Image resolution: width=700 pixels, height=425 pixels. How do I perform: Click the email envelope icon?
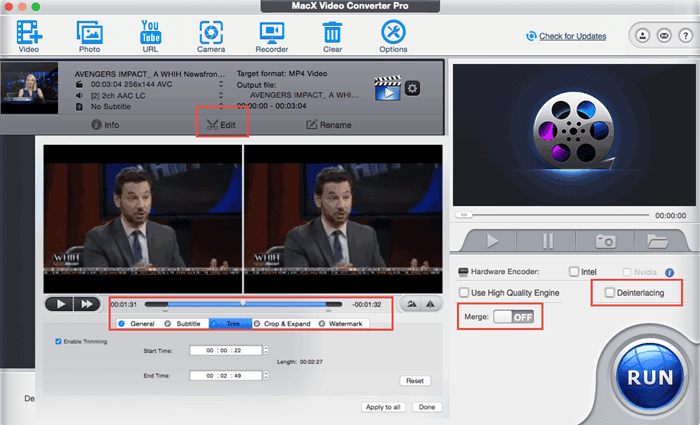pyautogui.click(x=664, y=35)
